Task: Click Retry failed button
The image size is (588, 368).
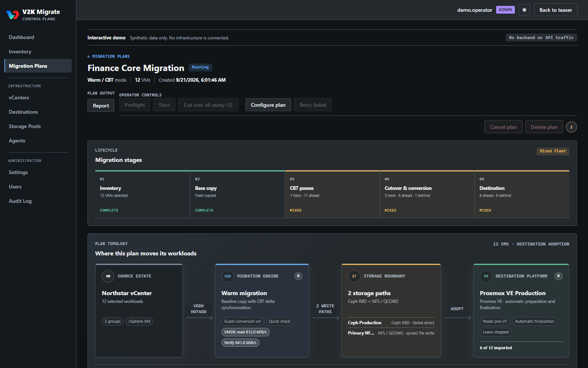Action: click(313, 105)
